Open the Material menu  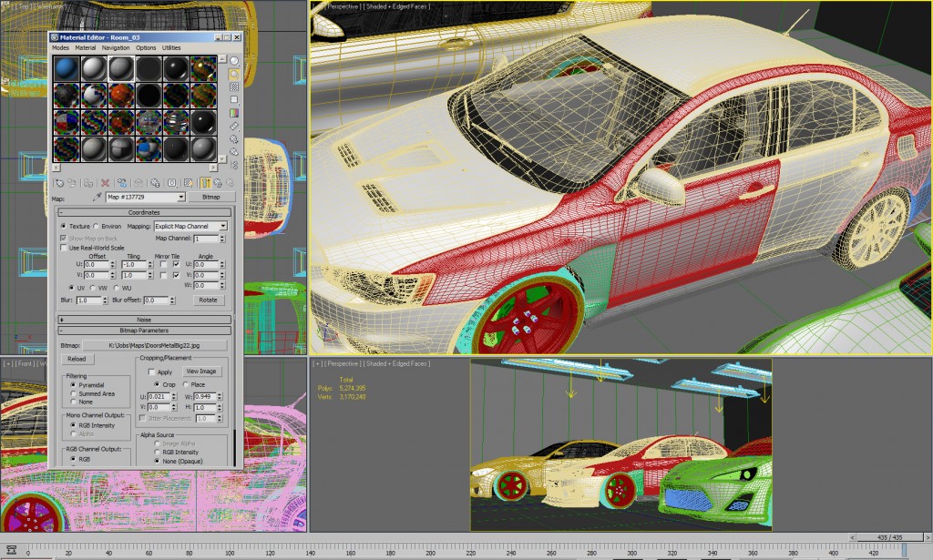86,47
